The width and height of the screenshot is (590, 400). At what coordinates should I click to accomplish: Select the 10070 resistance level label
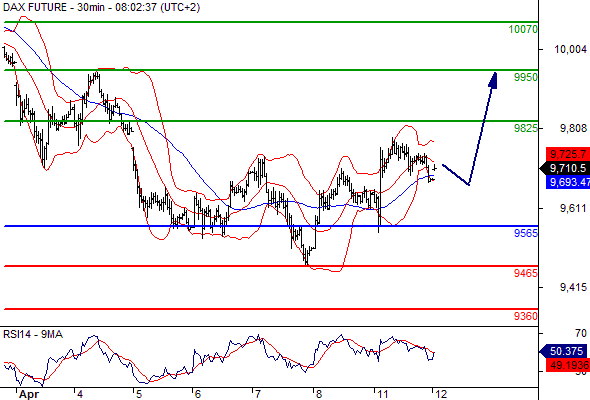point(523,29)
